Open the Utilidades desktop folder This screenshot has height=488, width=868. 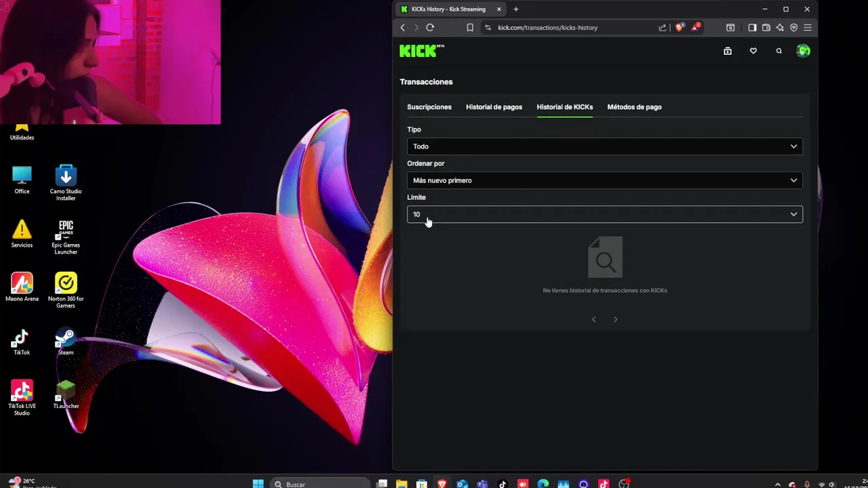click(x=22, y=131)
